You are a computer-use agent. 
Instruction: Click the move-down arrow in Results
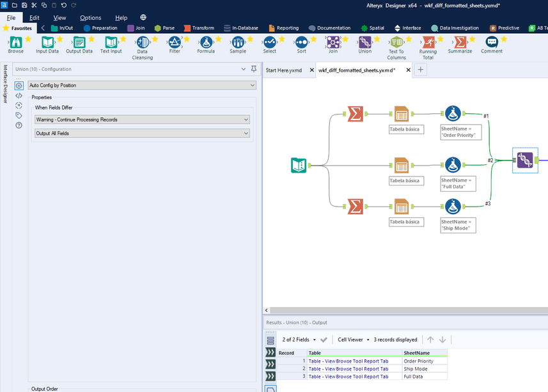point(442,340)
